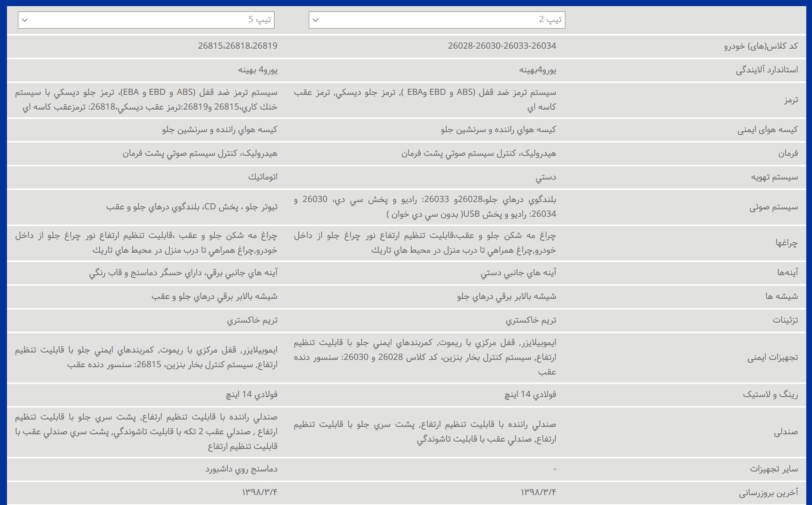The image size is (812, 505).
Task: Click the اتوماتيك ventilation value
Action: click(263, 177)
